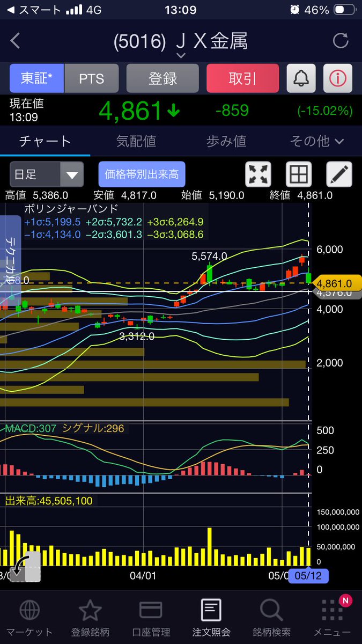Switch to the 気配値 tab
The height and width of the screenshot is (644, 362).
136,141
